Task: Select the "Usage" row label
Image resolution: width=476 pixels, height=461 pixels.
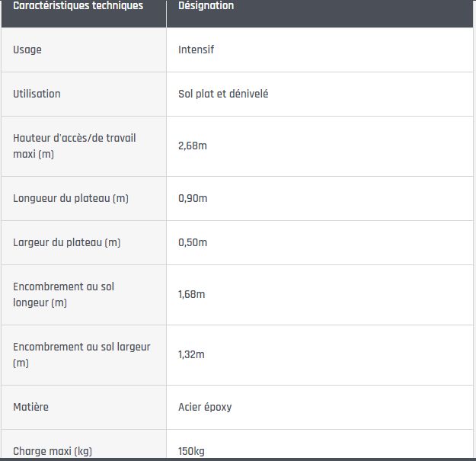Action: [27, 50]
